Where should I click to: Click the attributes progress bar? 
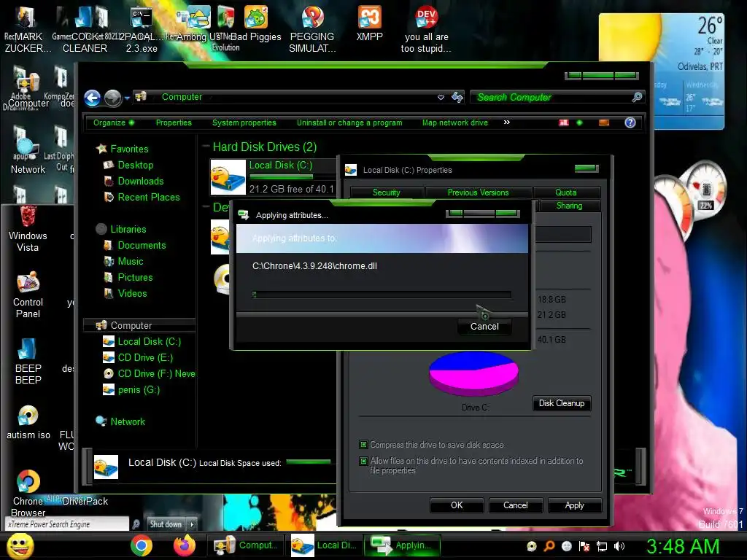(x=382, y=295)
